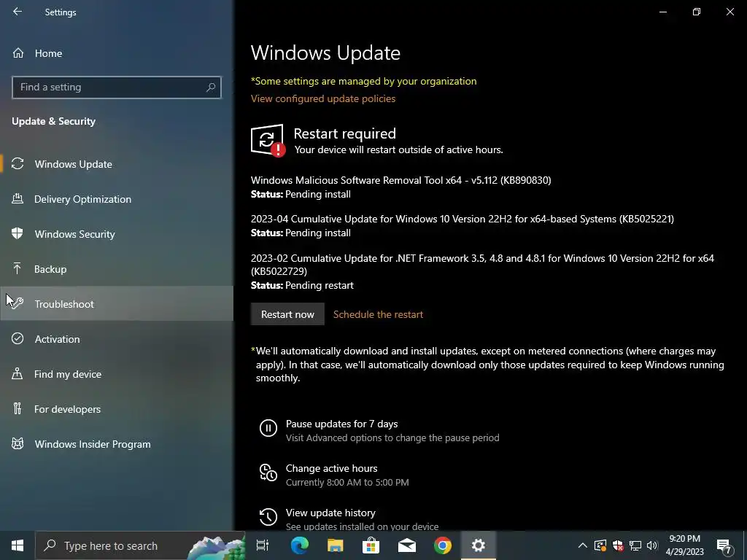The width and height of the screenshot is (747, 560).
Task: Open Task View from taskbar
Action: coord(263,545)
